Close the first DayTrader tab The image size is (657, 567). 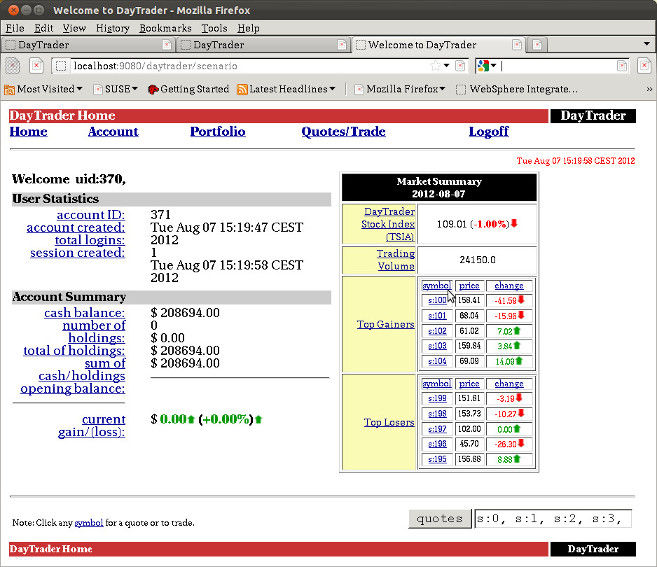(x=167, y=44)
